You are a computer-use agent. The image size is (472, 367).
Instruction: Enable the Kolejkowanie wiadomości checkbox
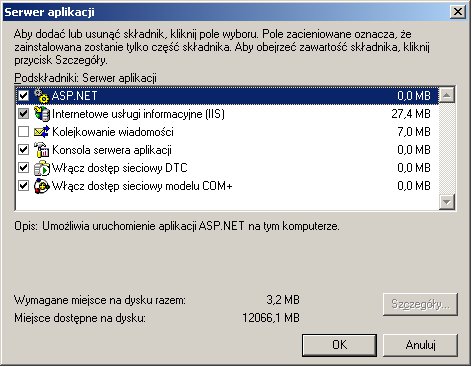coord(23,132)
